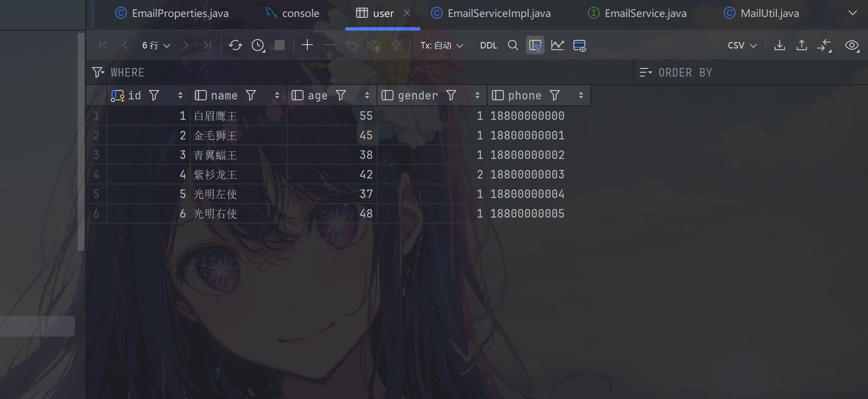The height and width of the screenshot is (399, 868).
Task: Switch to EmailProperties.java tab
Action: 172,13
